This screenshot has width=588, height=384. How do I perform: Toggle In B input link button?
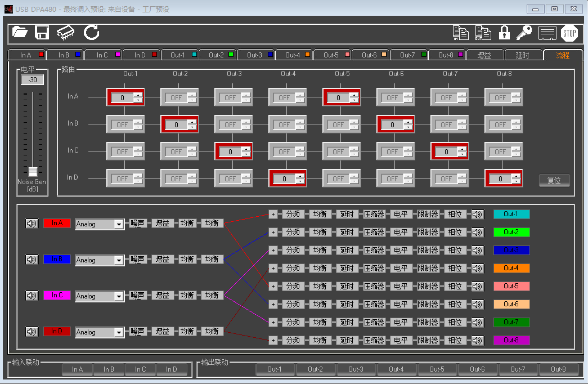[x=109, y=369]
